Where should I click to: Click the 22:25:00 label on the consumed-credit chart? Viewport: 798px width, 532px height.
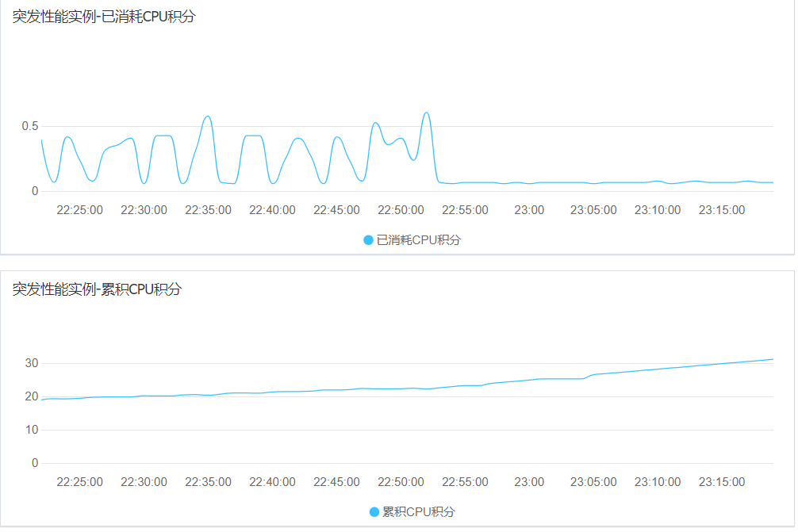click(x=80, y=210)
